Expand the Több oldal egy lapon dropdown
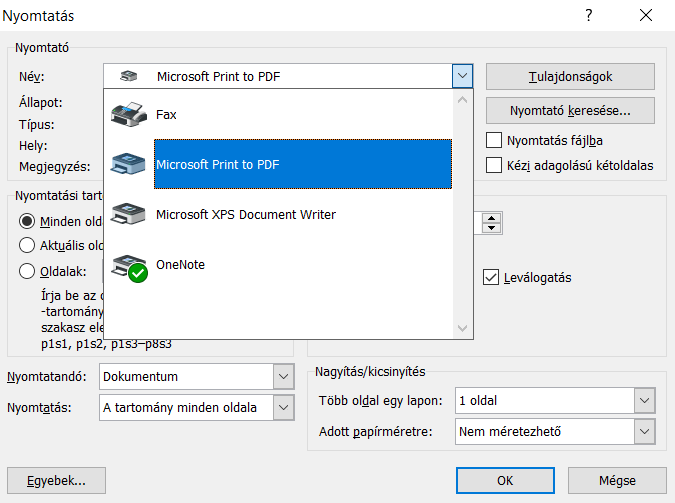 (644, 401)
